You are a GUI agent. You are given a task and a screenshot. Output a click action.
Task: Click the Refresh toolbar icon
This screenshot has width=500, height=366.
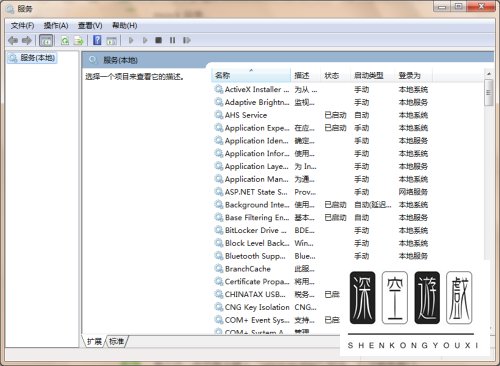65,41
